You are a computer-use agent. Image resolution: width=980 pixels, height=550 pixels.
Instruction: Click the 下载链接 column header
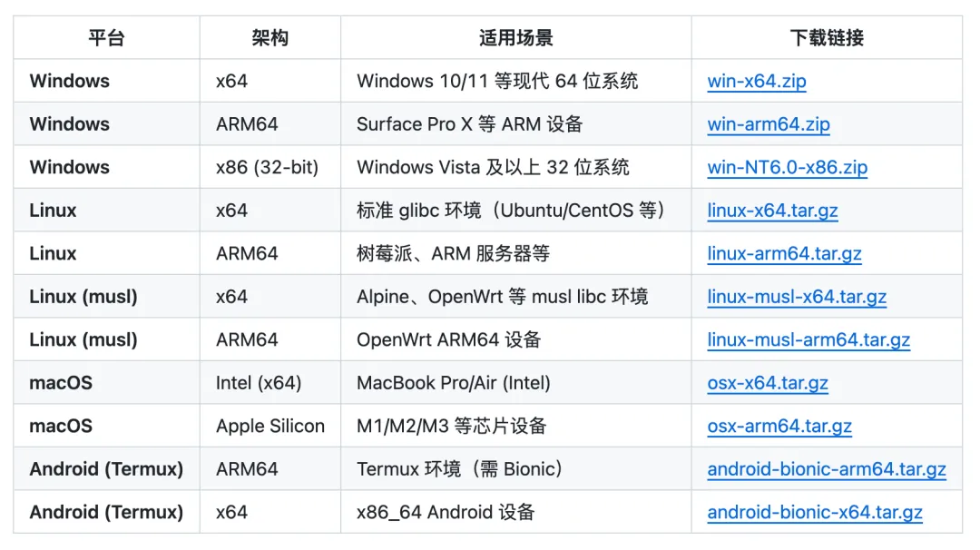pyautogui.click(x=826, y=38)
